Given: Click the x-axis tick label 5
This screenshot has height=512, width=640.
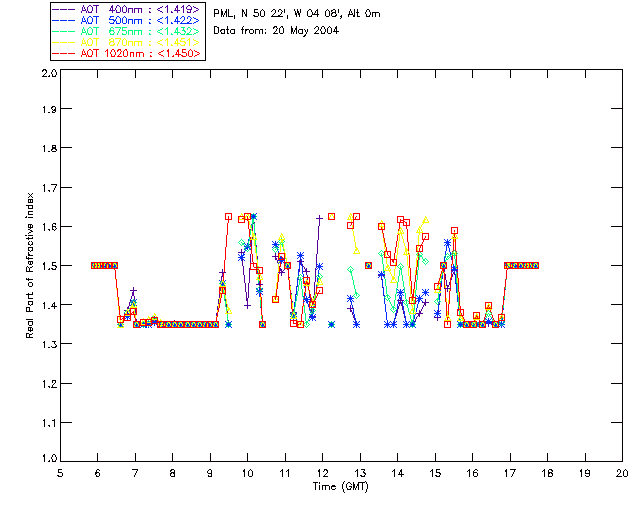Looking at the screenshot, I should pyautogui.click(x=60, y=473).
